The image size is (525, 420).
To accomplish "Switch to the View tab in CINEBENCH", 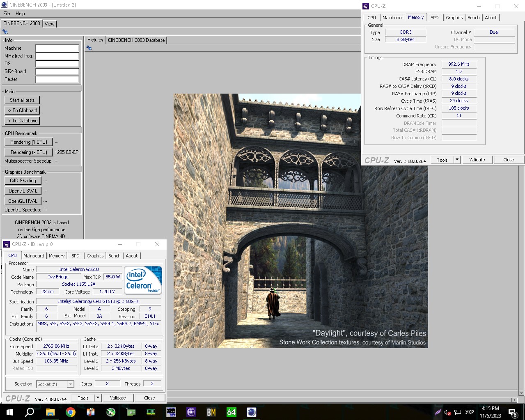I will click(49, 24).
